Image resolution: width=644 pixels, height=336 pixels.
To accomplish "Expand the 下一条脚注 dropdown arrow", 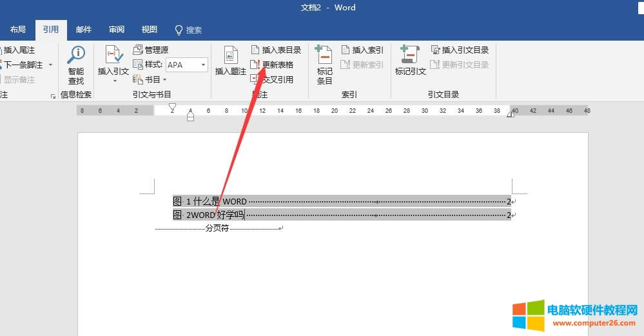I will pos(51,64).
